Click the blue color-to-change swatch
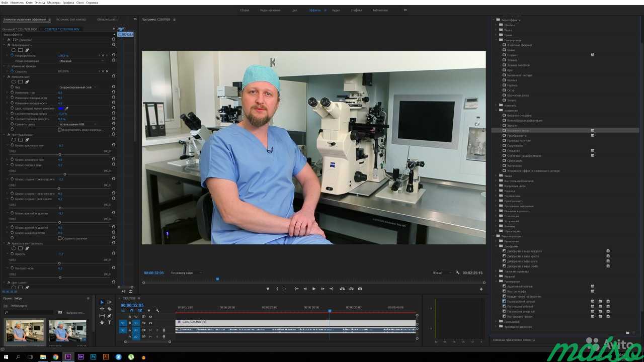The height and width of the screenshot is (362, 644). pos(60,109)
